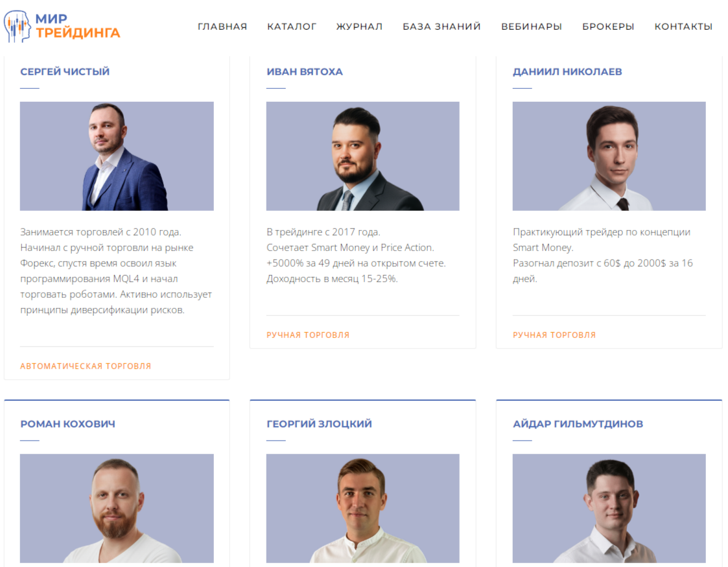728x567 pixels.
Task: Click РУЧНАЯ ТОРГОВЛЯ under Даниил Николаев
Action: coord(554,335)
